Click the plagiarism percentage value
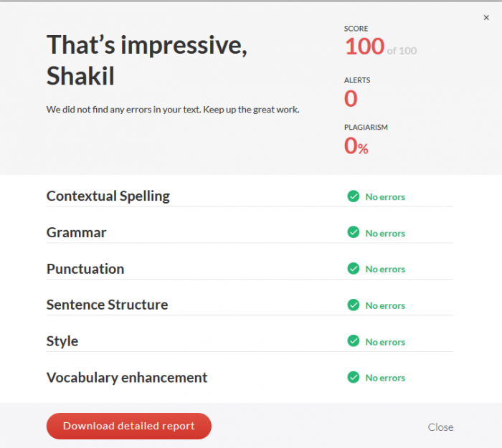 pyautogui.click(x=356, y=146)
